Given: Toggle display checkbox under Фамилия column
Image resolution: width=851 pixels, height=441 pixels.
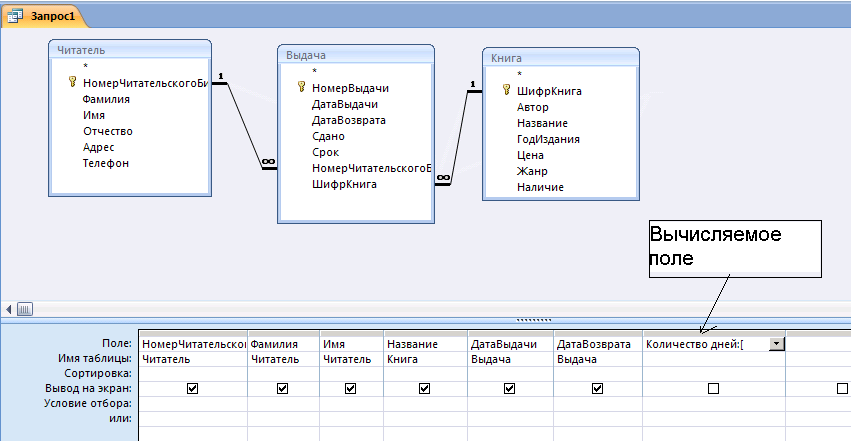Looking at the screenshot, I should point(282,388).
